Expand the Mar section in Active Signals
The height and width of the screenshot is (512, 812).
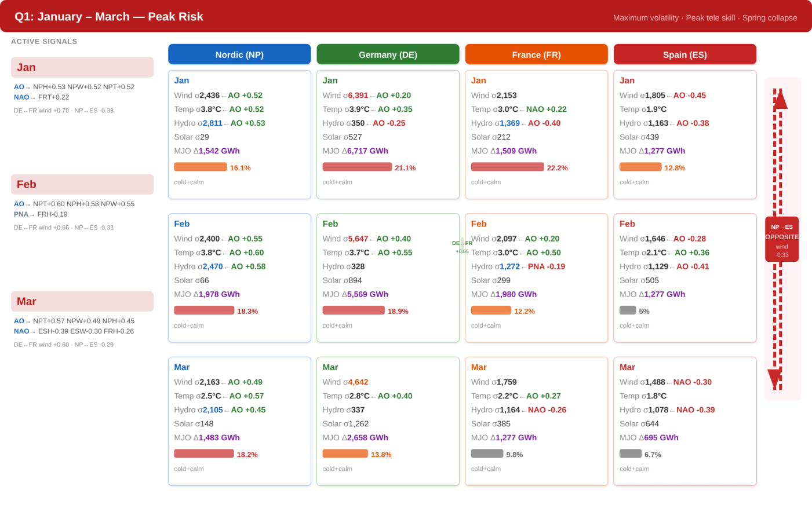[82, 301]
